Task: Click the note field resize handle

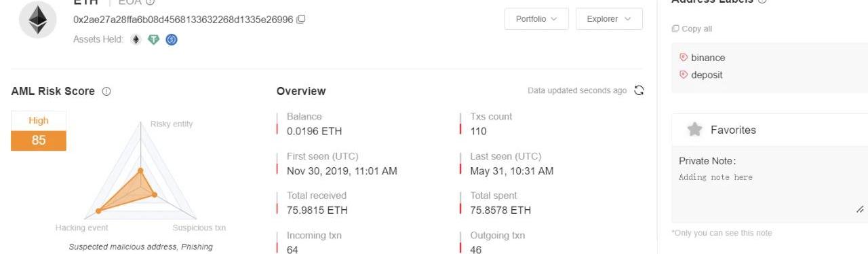Action: [861, 210]
